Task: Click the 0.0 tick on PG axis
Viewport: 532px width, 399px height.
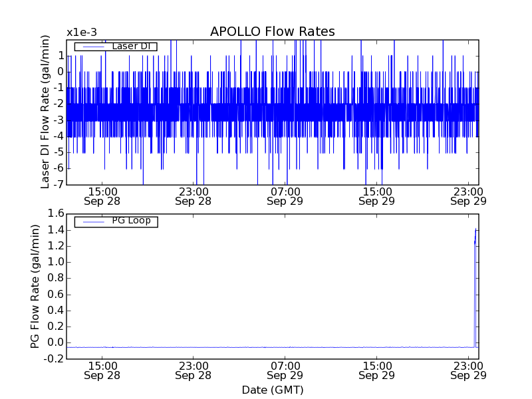Action: point(56,342)
